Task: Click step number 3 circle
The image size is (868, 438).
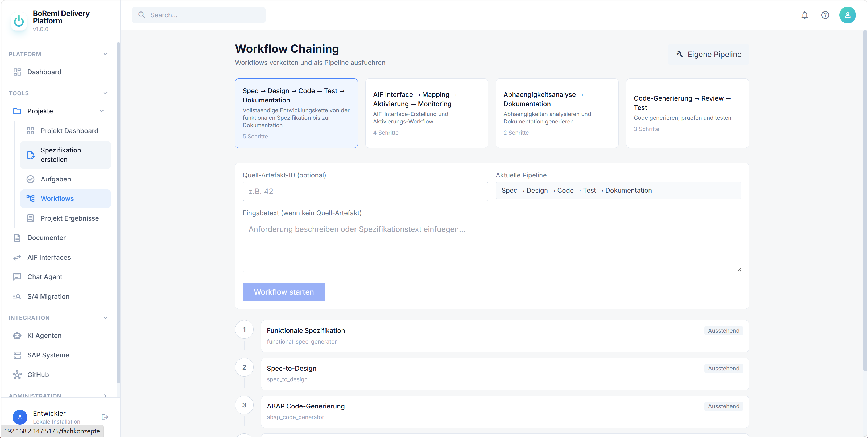Action: click(x=244, y=405)
